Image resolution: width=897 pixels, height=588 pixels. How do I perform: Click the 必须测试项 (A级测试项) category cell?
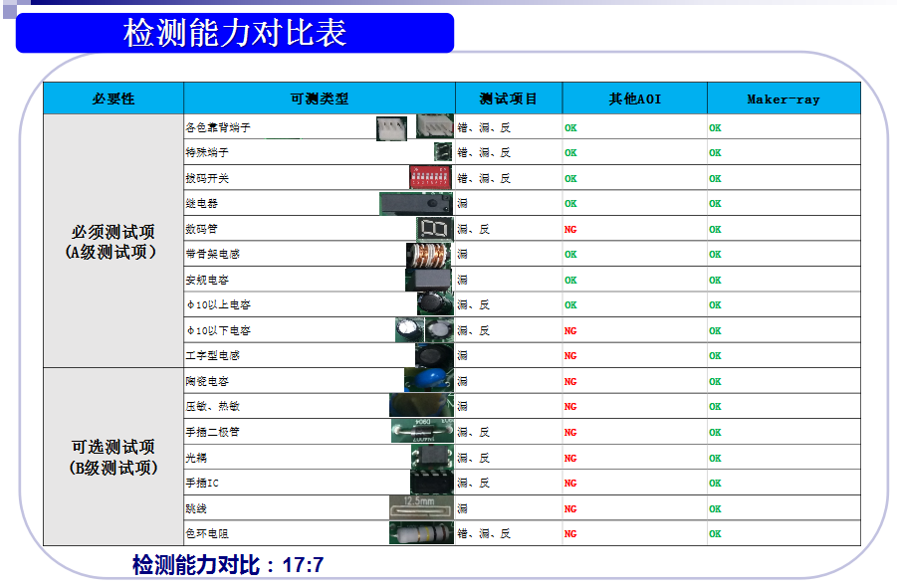[112, 242]
